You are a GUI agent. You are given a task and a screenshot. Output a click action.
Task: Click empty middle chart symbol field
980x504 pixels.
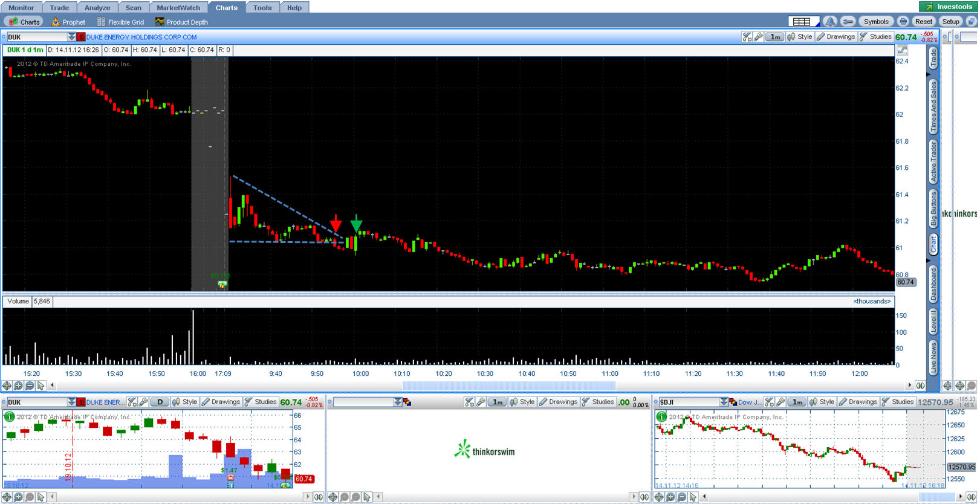coord(363,402)
